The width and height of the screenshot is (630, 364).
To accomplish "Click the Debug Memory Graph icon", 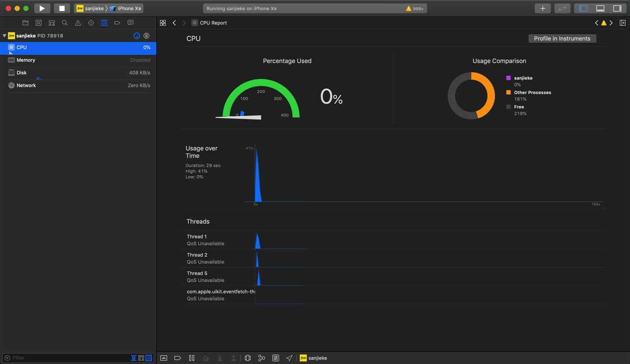I will [262, 358].
